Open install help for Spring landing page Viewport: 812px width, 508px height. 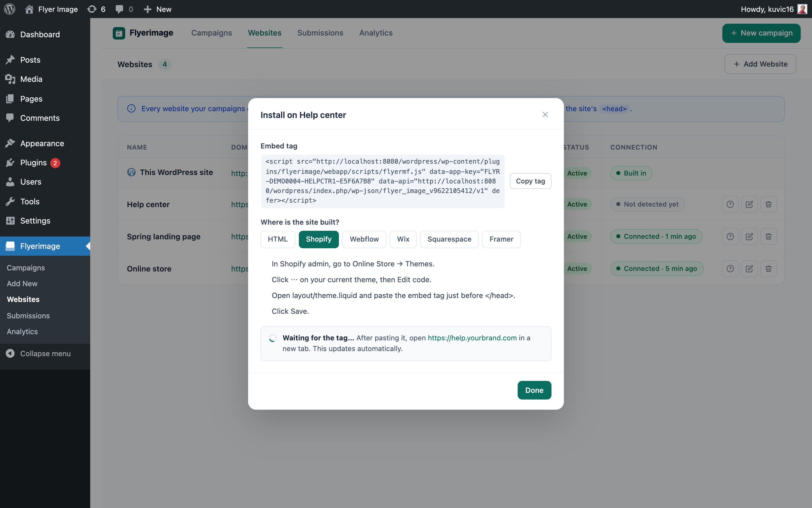click(730, 237)
